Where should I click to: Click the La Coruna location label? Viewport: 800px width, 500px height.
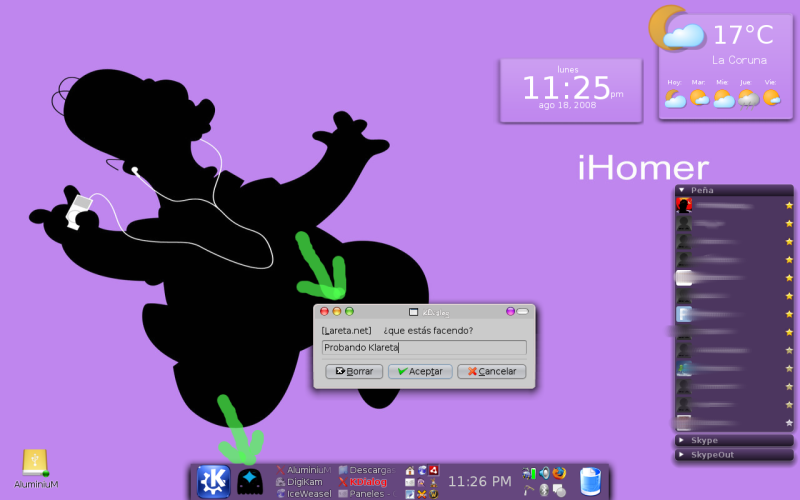click(739, 60)
